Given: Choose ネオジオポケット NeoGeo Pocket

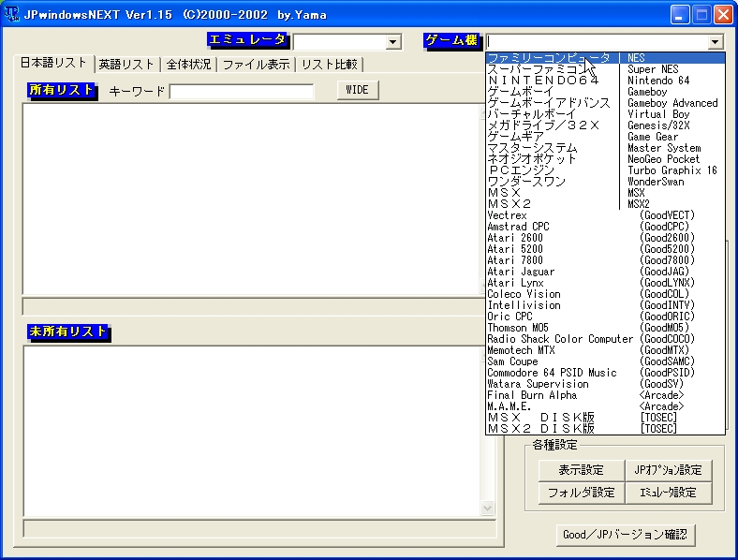Looking at the screenshot, I should pyautogui.click(x=605, y=159).
